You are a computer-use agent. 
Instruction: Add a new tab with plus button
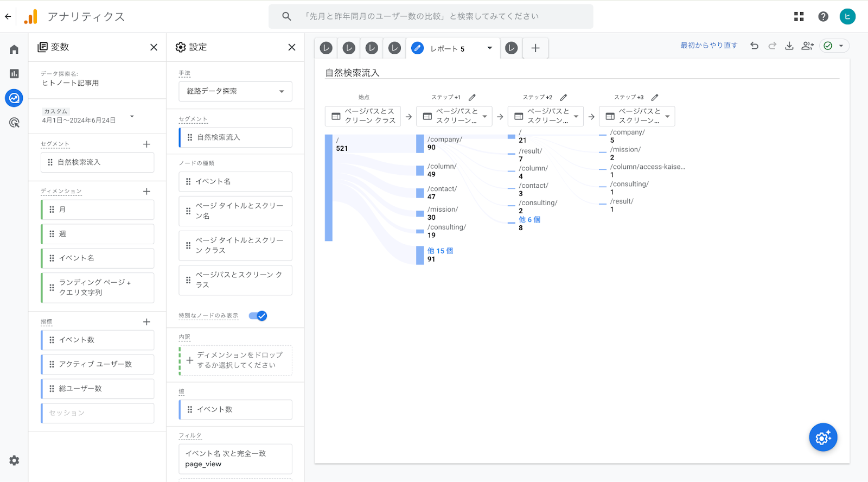click(x=535, y=48)
